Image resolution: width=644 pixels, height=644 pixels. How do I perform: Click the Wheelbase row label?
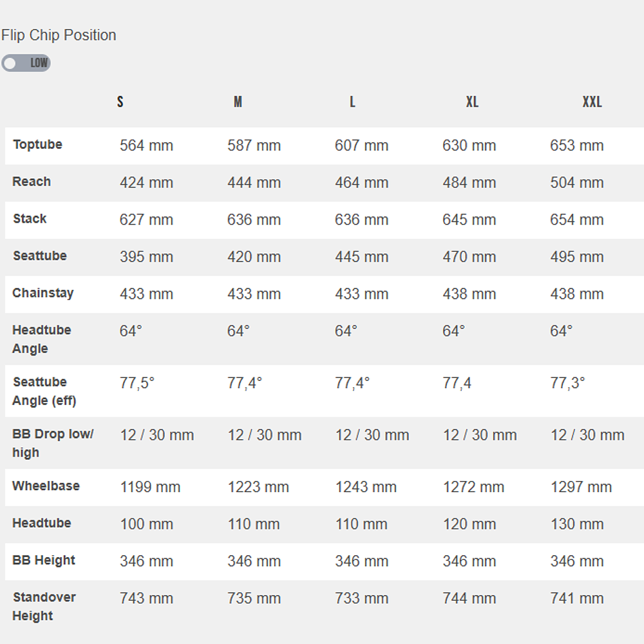[46, 486]
